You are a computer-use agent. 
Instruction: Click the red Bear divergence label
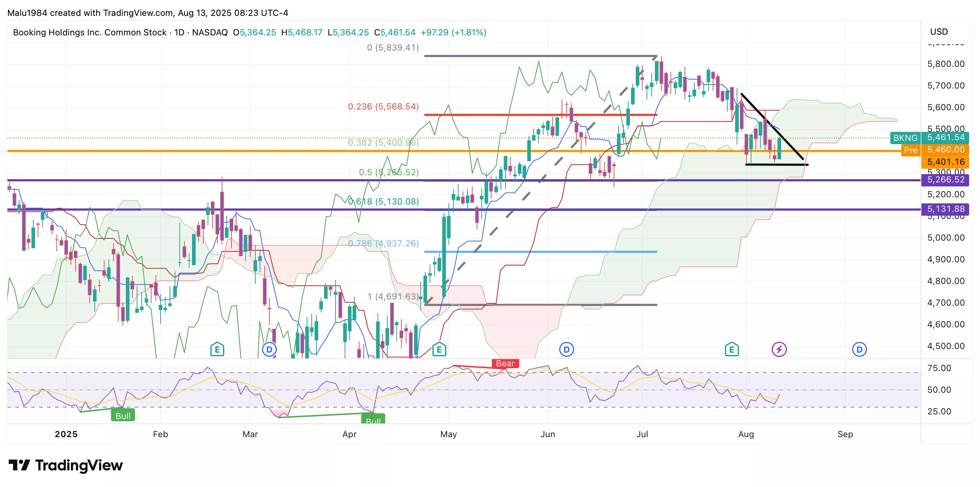point(505,363)
